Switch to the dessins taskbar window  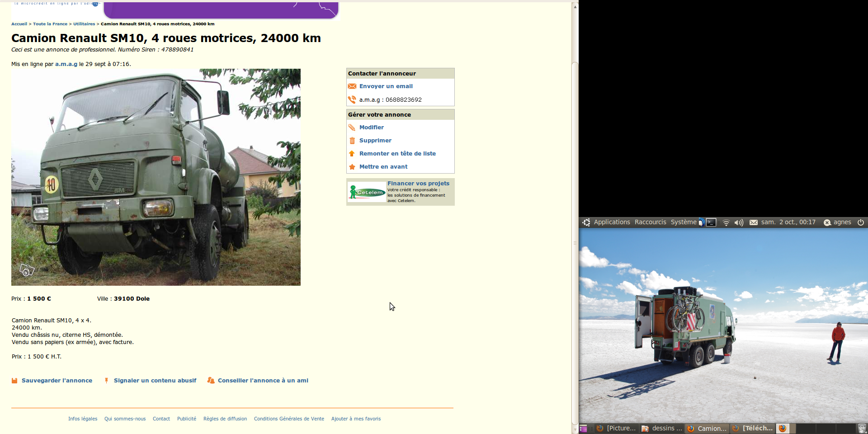click(x=662, y=428)
